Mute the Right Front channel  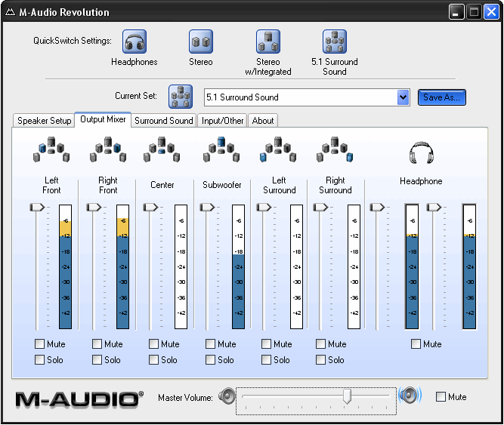point(97,343)
